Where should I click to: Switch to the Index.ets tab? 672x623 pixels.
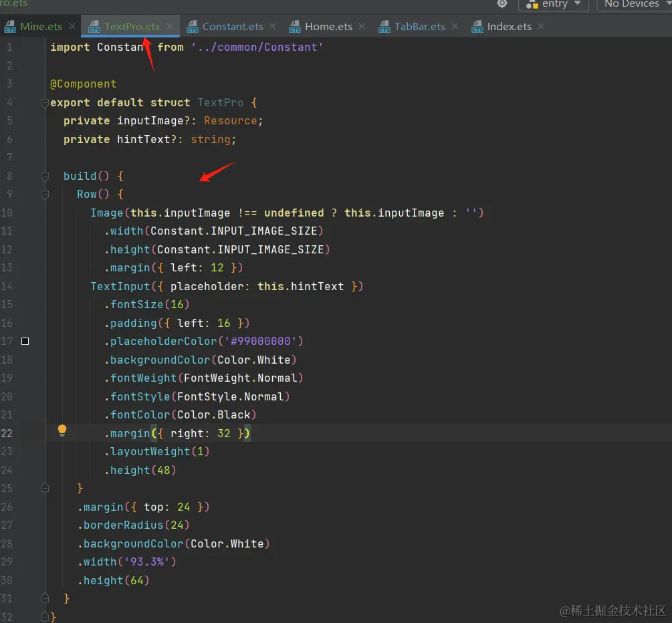[x=509, y=27]
